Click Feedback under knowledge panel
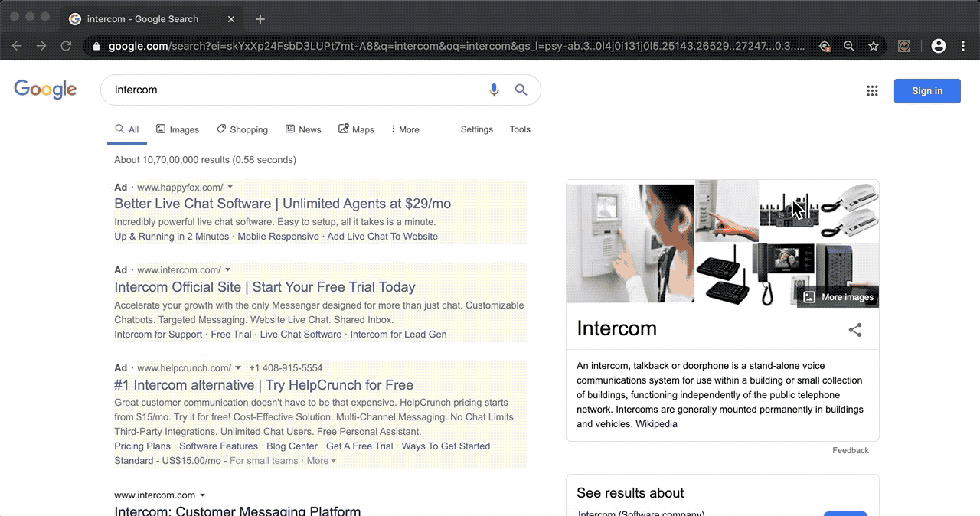Viewport: 980px width, 516px height. coord(851,450)
